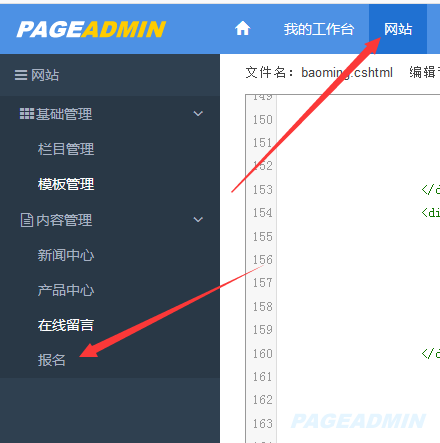Open 栏目管理 in the sidebar
This screenshot has width=440, height=443.
(66, 149)
